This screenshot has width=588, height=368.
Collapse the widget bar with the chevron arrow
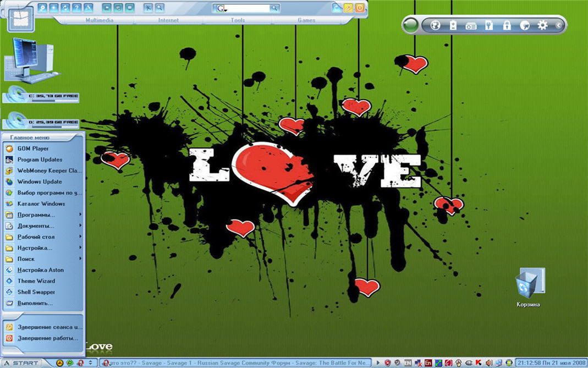pos(558,25)
